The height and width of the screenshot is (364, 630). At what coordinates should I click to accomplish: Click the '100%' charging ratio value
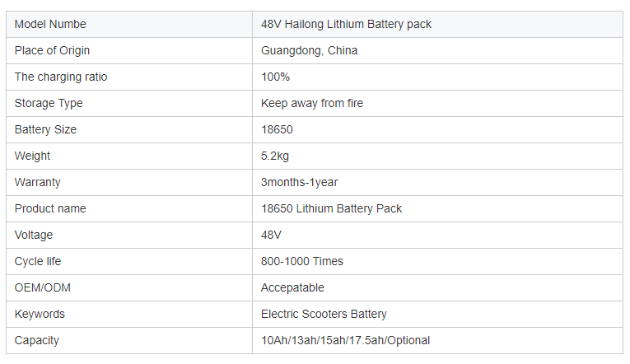[x=275, y=77]
